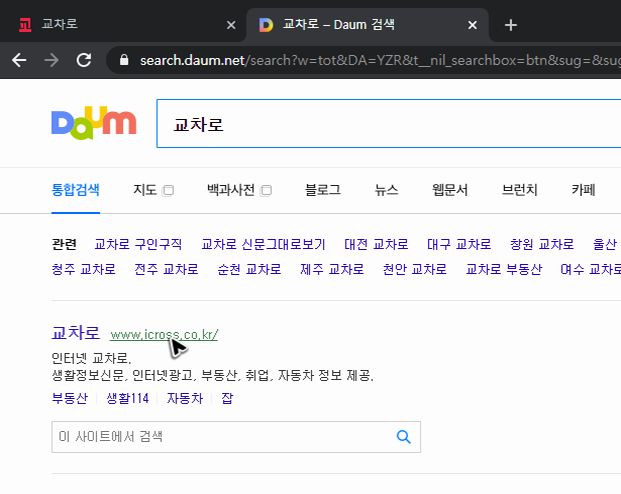Open the 브런치 search tab
621x494 pixels.
(520, 190)
